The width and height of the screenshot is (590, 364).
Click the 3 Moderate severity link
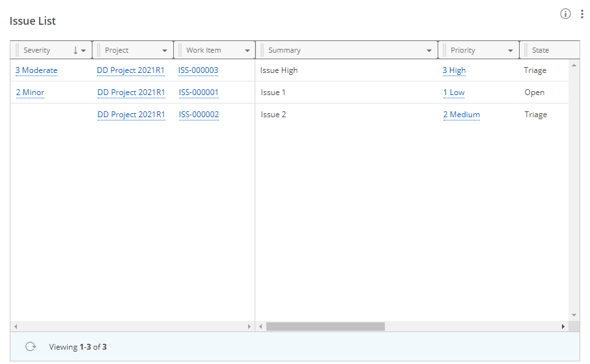(36, 70)
